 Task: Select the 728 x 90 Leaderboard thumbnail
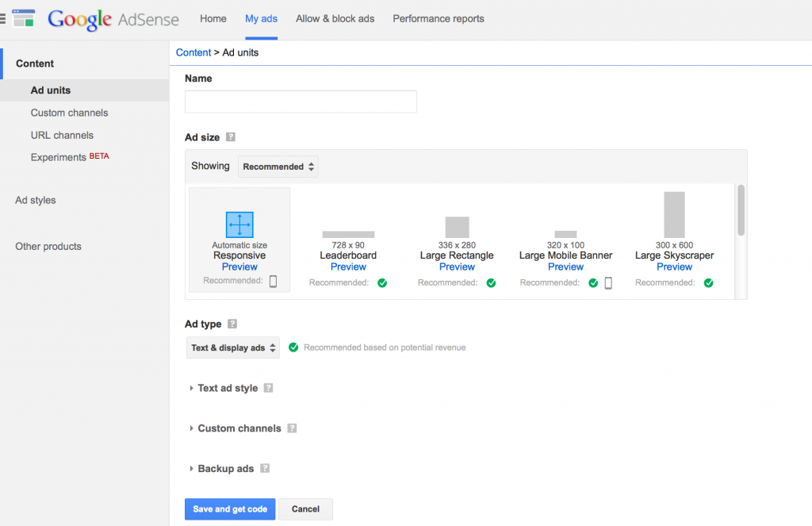pyautogui.click(x=349, y=234)
